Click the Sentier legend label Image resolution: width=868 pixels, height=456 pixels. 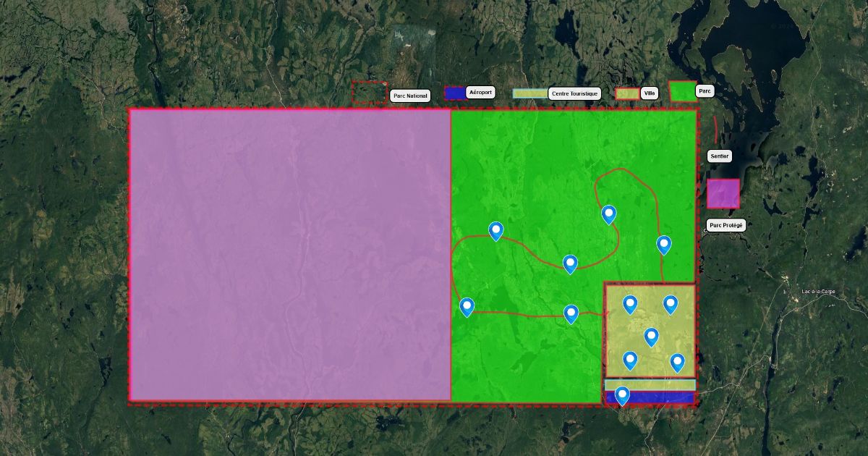720,156
